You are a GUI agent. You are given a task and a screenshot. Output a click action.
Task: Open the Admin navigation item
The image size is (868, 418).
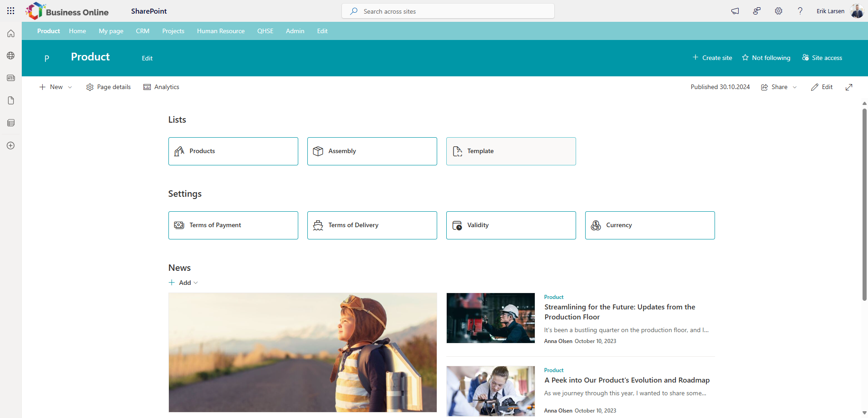(295, 31)
